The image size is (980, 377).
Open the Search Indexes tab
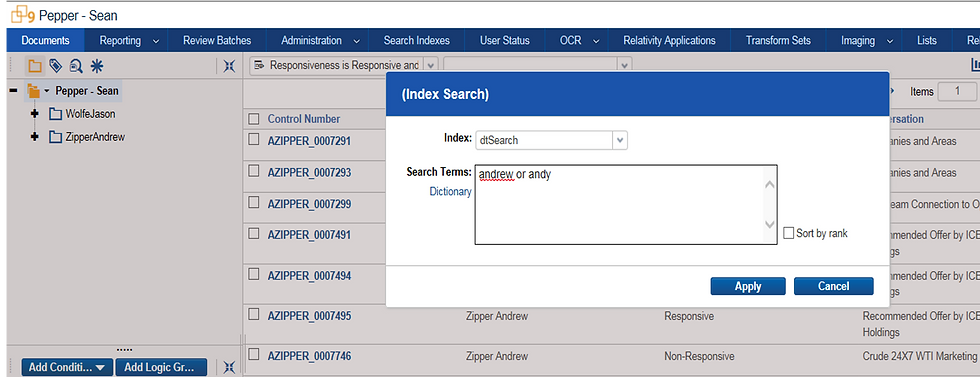[x=416, y=41]
